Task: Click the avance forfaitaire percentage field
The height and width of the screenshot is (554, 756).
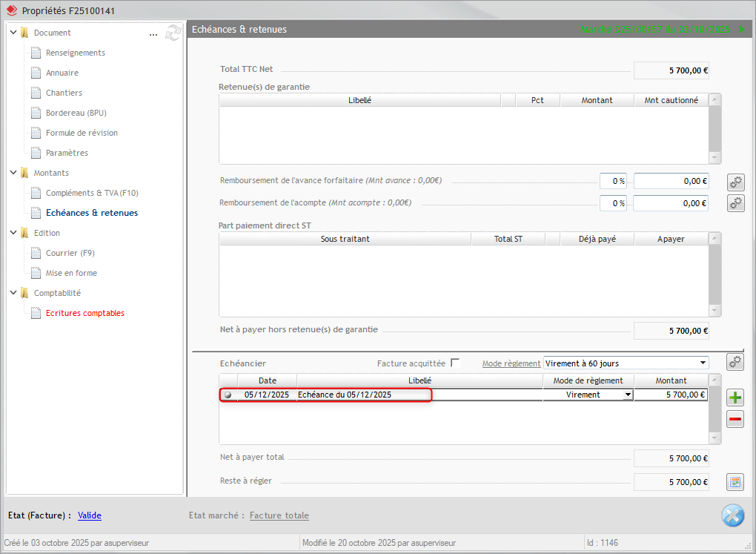Action: pyautogui.click(x=612, y=182)
